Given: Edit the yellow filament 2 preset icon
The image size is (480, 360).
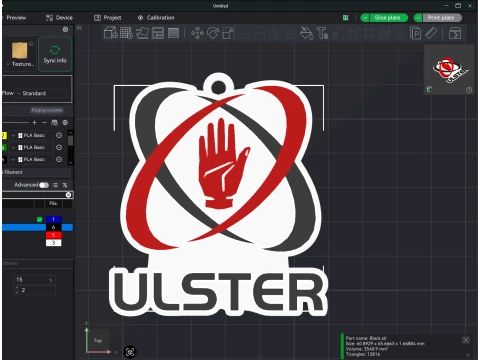Looking at the screenshot, I should pyautogui.click(x=59, y=135).
